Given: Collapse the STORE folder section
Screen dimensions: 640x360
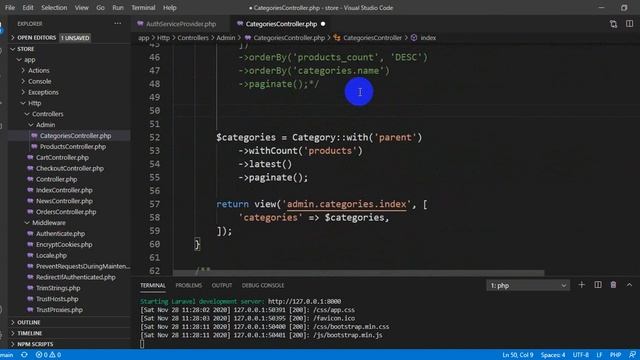Looking at the screenshot, I should pos(25,49).
